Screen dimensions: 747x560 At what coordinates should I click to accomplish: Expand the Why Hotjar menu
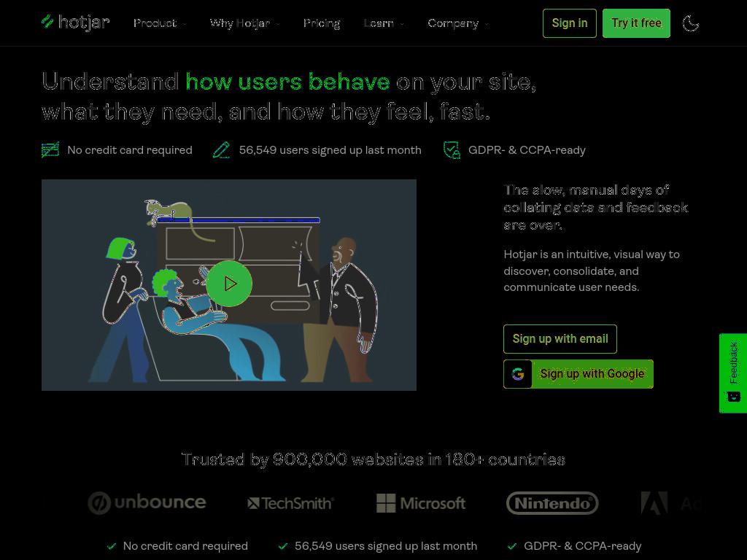[244, 23]
